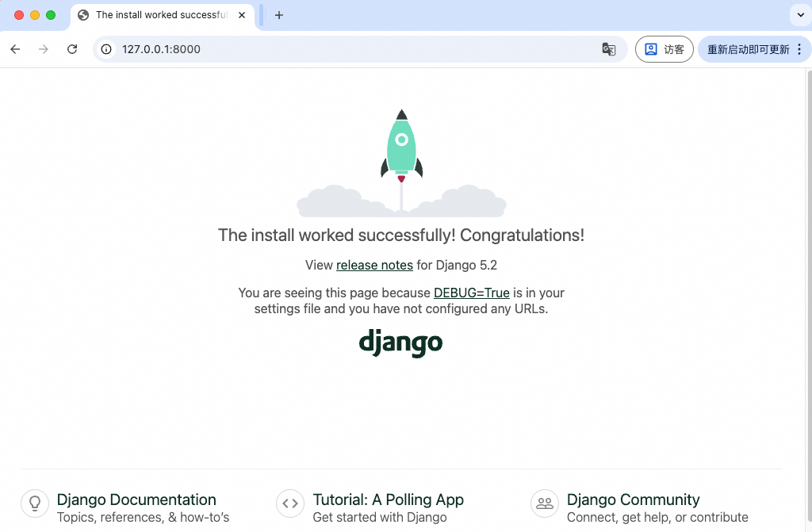Click the page vertical scrollbar
The height and width of the screenshot is (532, 812).
(809, 296)
